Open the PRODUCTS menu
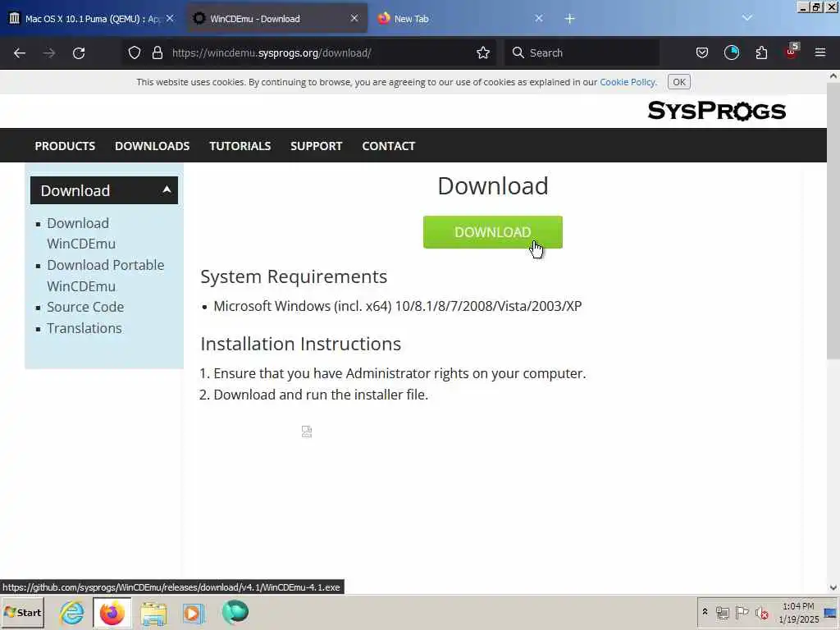Screen dimensions: 840x630 point(65,146)
